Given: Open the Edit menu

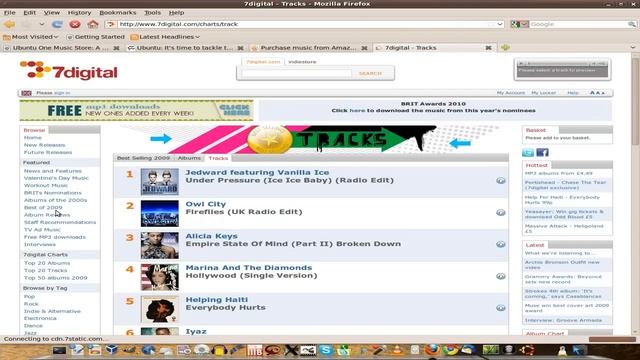Looking at the screenshot, I should (x=29, y=13).
